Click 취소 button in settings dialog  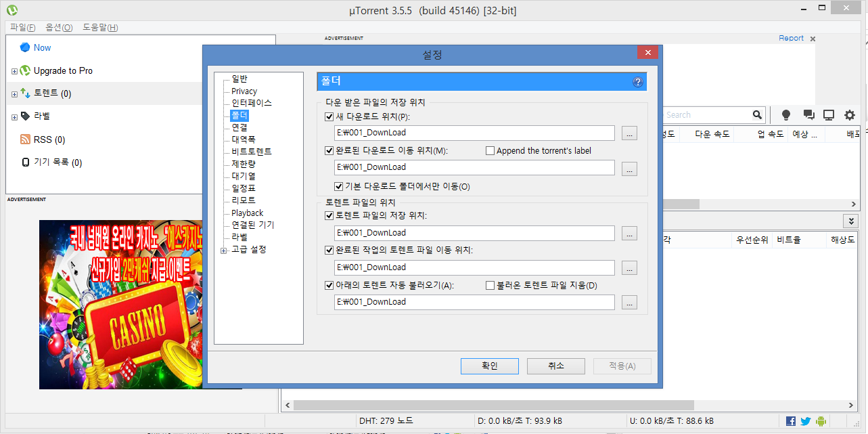[x=556, y=366]
